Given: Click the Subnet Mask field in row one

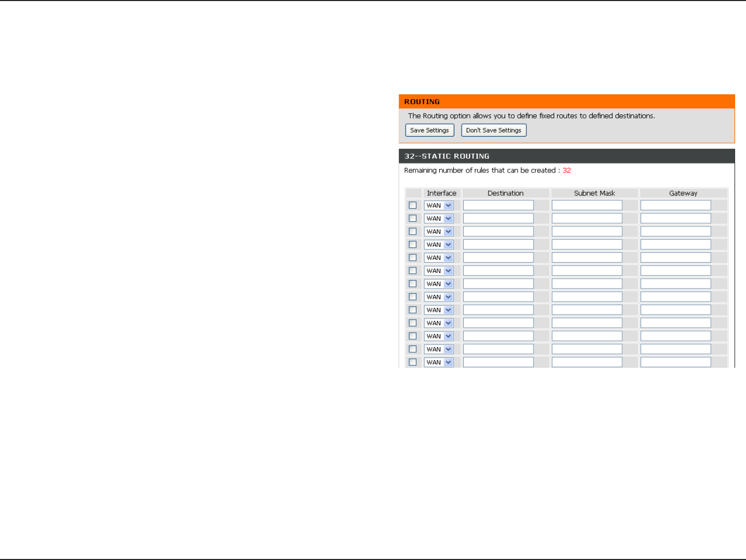Looking at the screenshot, I should pyautogui.click(x=587, y=205).
